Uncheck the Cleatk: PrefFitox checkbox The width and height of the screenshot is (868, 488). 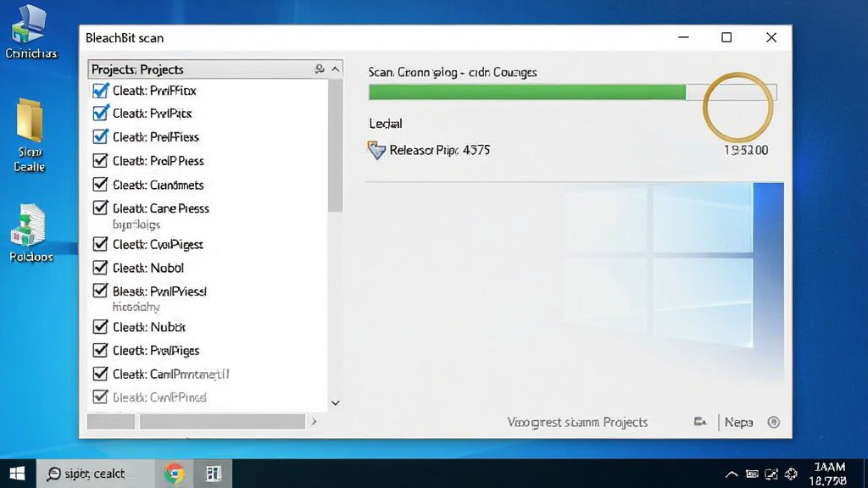click(x=100, y=90)
